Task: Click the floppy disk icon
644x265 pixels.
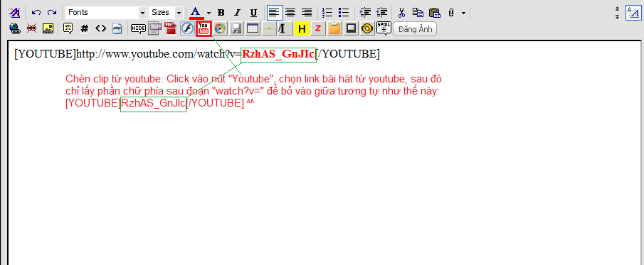Action: point(236,28)
